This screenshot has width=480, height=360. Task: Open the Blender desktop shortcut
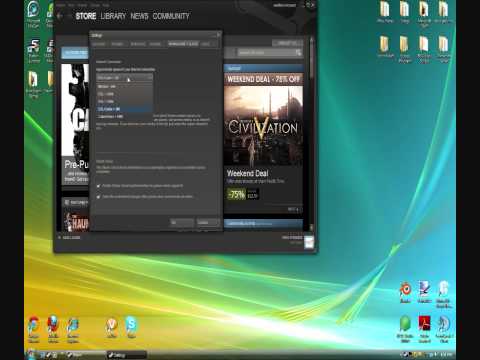click(x=405, y=292)
